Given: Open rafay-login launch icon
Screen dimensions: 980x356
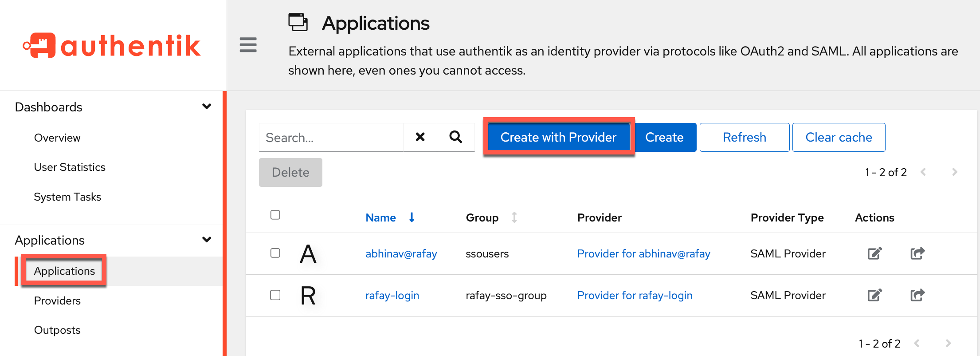Looking at the screenshot, I should click(x=917, y=295).
